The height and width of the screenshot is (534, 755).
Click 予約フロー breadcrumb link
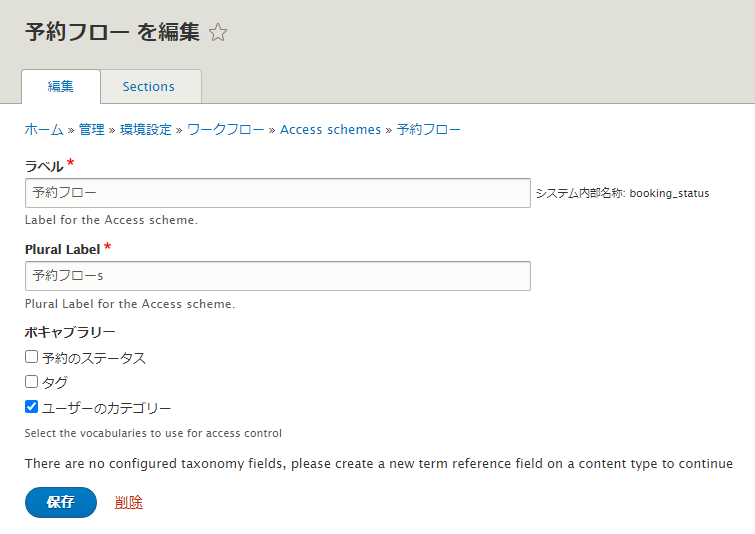pos(429,130)
